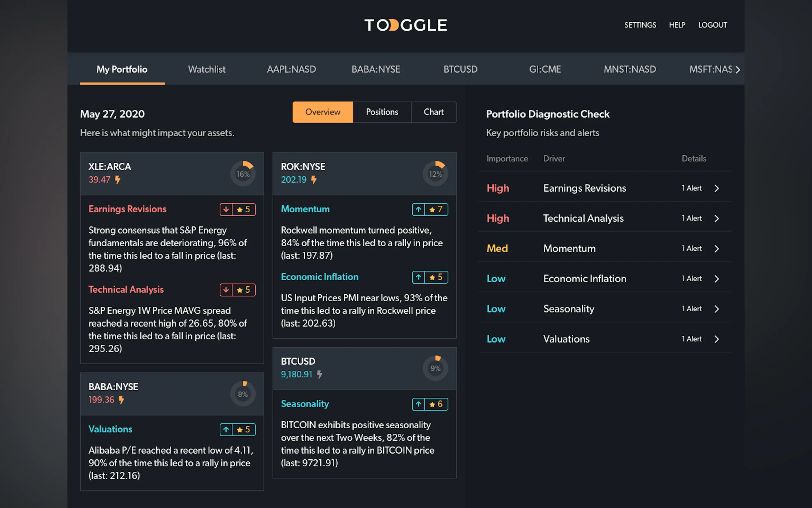Click the 12% donut on ROK:NYSE card
This screenshot has height=508, width=812.
click(435, 174)
